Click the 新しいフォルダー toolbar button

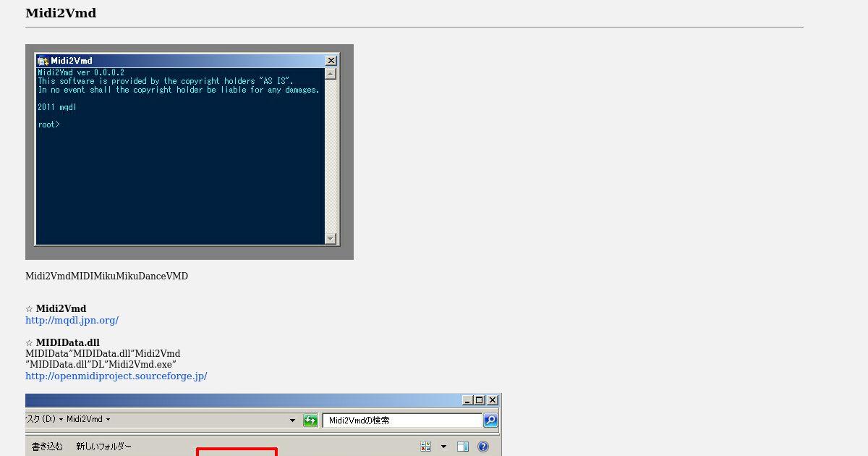(x=104, y=447)
